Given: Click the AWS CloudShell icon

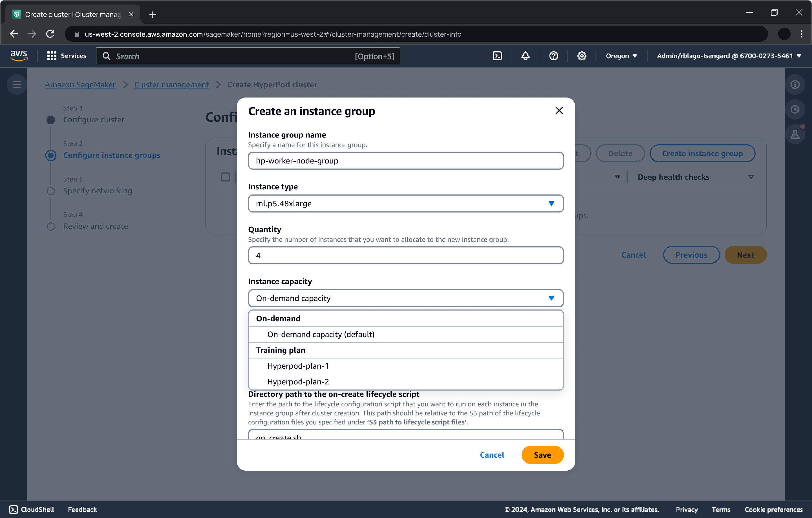Looking at the screenshot, I should coord(12,509).
